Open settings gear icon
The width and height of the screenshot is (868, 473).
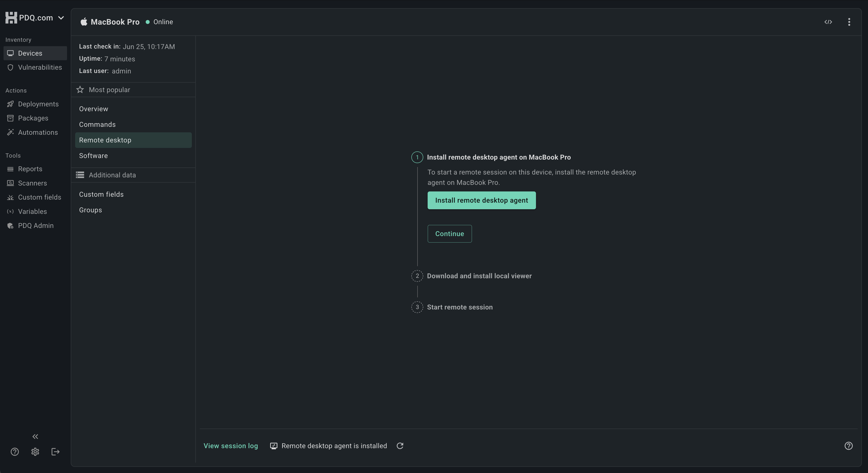tap(35, 452)
